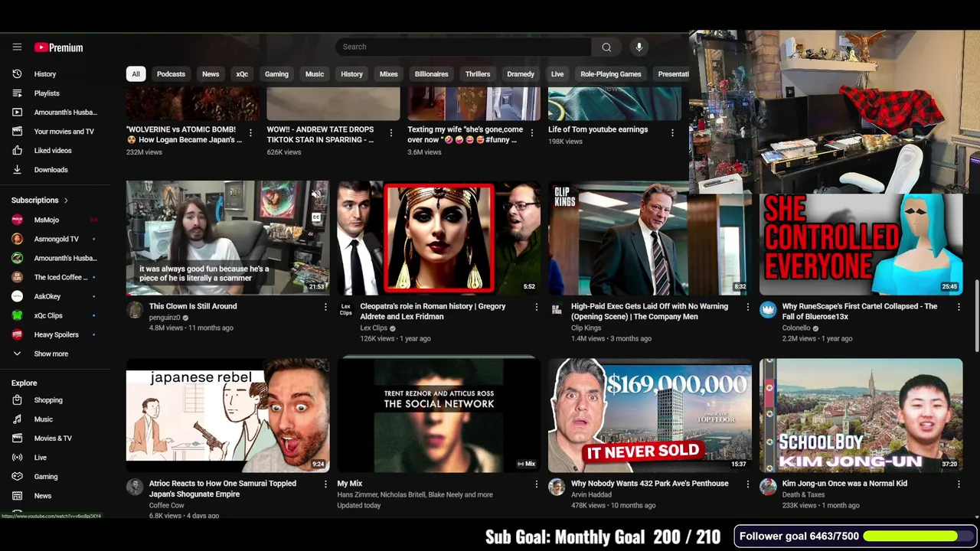Select the News filter chip
The image size is (980, 551).
tap(211, 74)
